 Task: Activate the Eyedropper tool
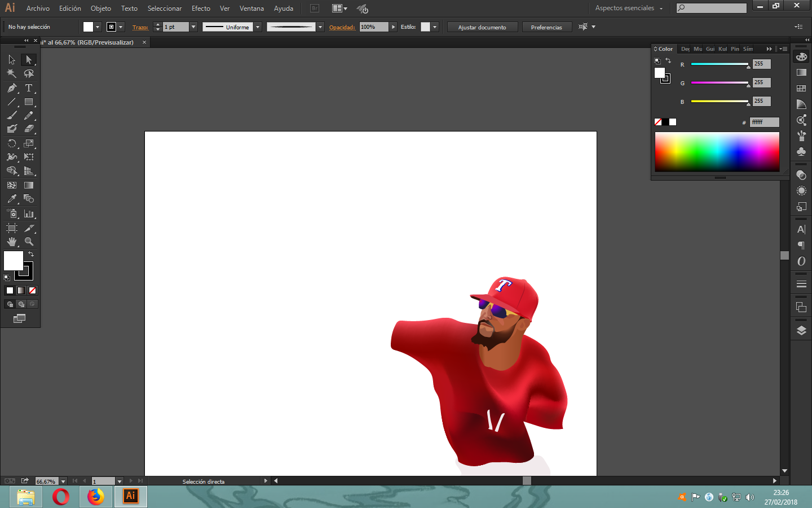(x=12, y=199)
